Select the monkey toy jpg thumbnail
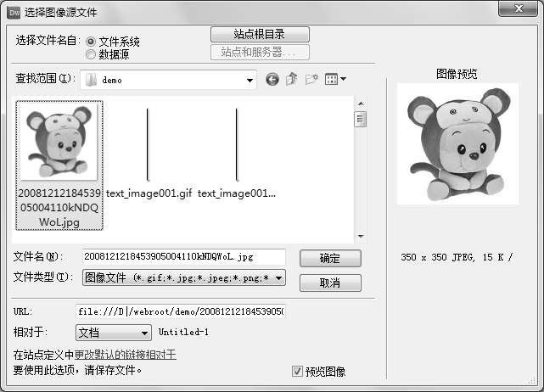The width and height of the screenshot is (544, 392). click(x=59, y=143)
